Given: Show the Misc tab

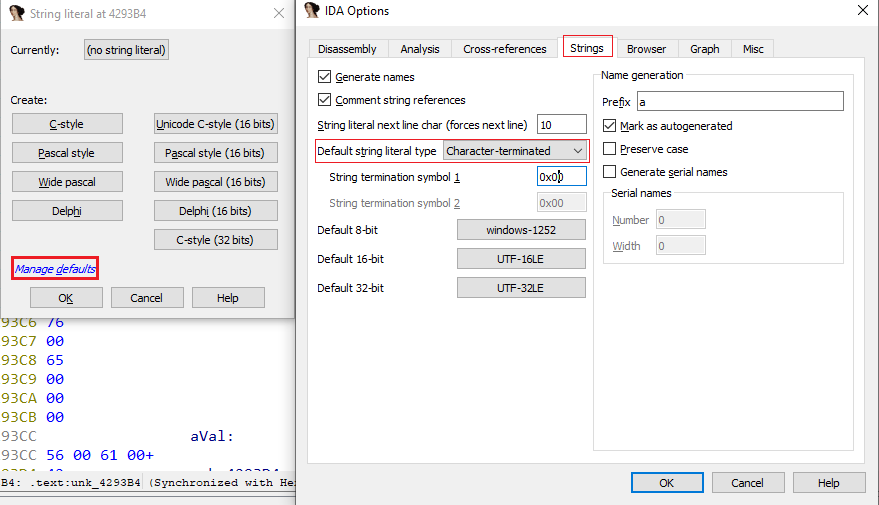Looking at the screenshot, I should (753, 49).
